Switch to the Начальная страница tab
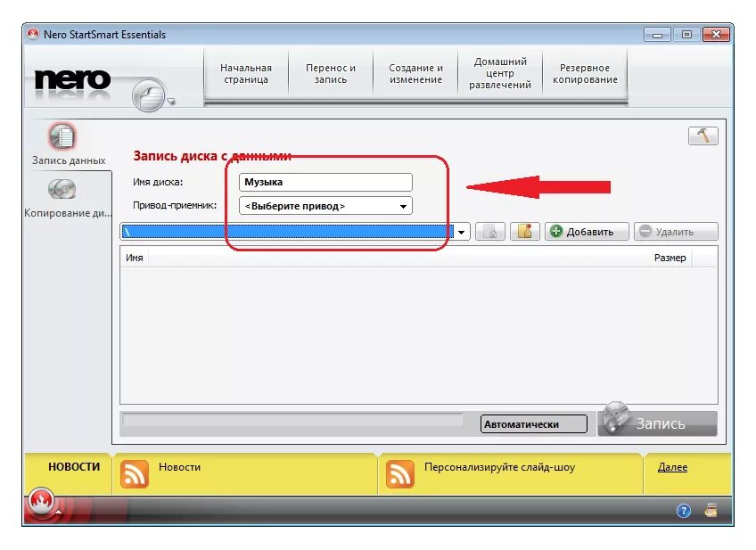 [246, 74]
